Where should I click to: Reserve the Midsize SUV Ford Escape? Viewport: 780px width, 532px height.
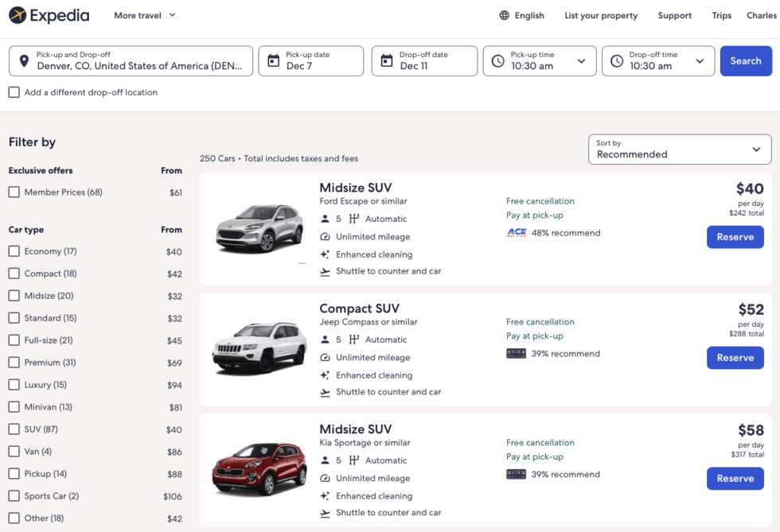coord(735,237)
